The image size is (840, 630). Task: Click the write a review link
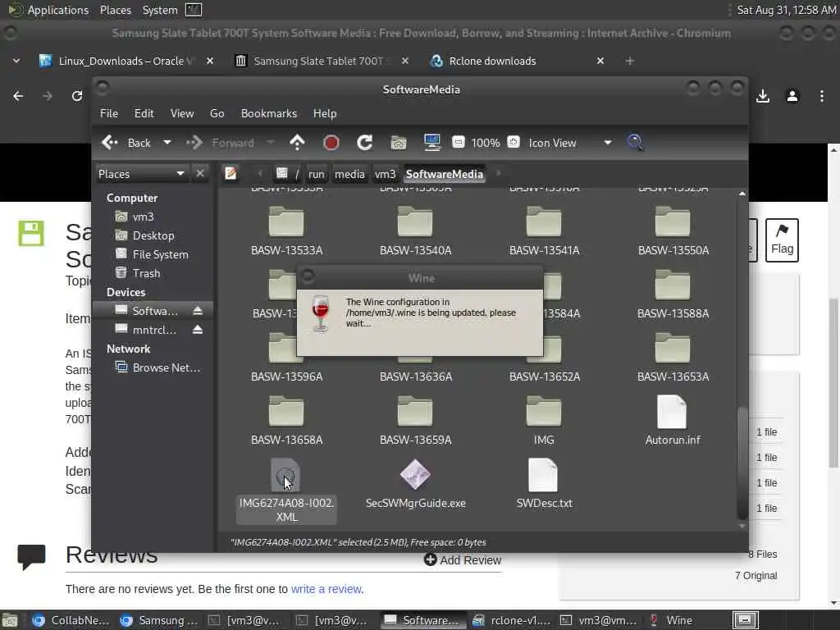point(326,589)
